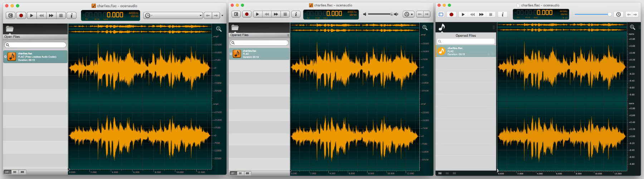Switch to grid view in middle window
The height and width of the screenshot is (179, 644).
click(248, 173)
